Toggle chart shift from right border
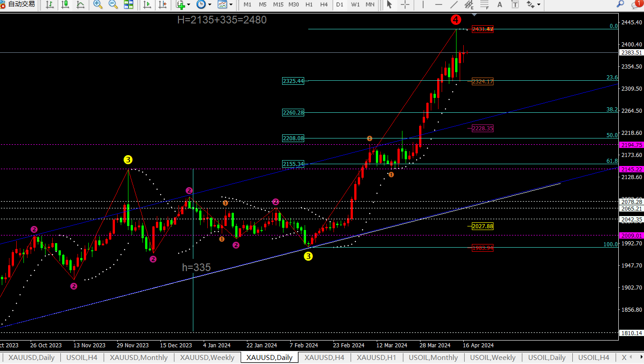 (x=162, y=5)
